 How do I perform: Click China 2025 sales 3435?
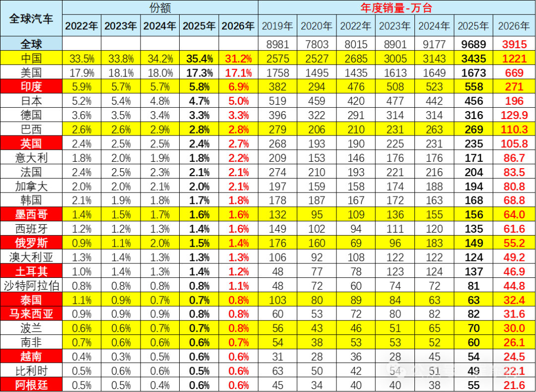(x=473, y=59)
